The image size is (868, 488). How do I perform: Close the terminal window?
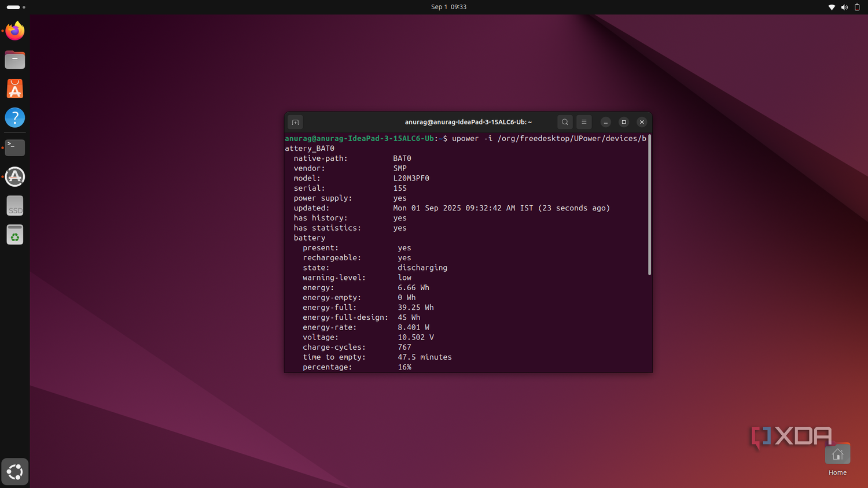point(642,122)
